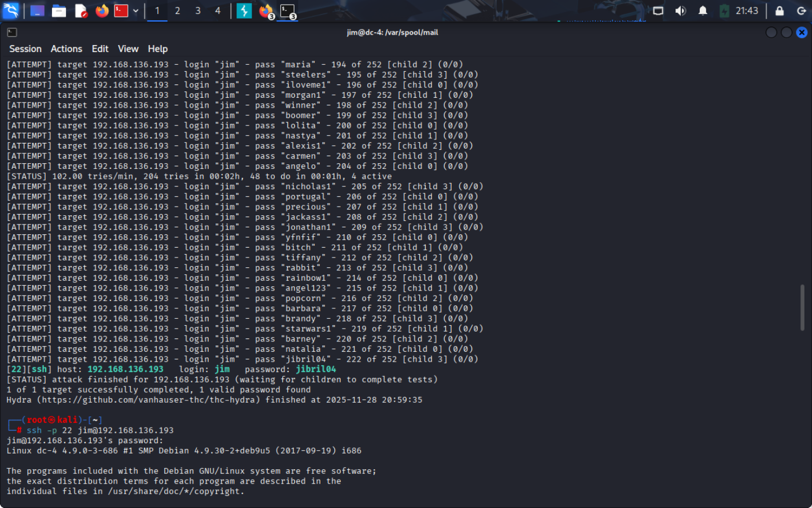Open the volume control tray icon
812x508 pixels.
pos(681,10)
